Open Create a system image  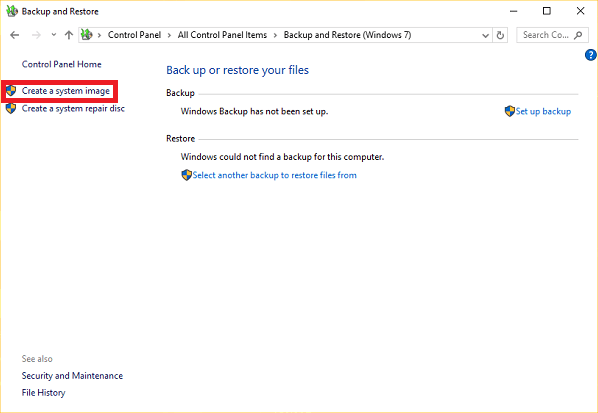point(66,91)
